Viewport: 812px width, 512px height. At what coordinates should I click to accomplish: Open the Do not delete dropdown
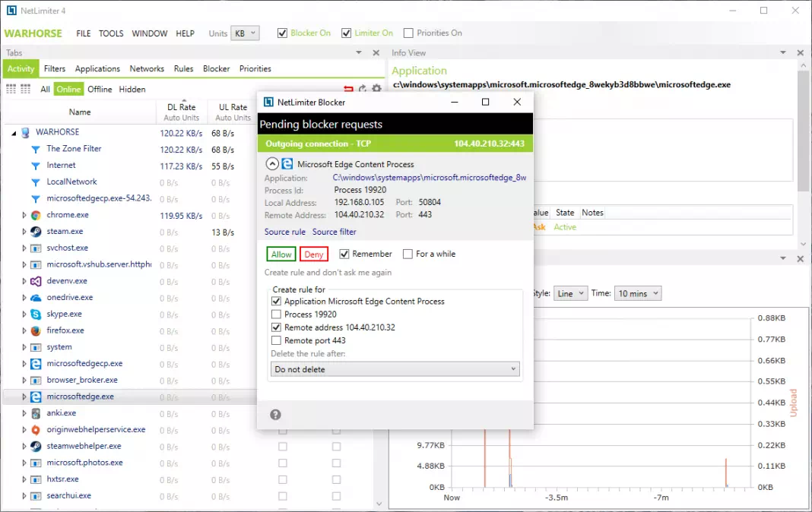pyautogui.click(x=395, y=369)
